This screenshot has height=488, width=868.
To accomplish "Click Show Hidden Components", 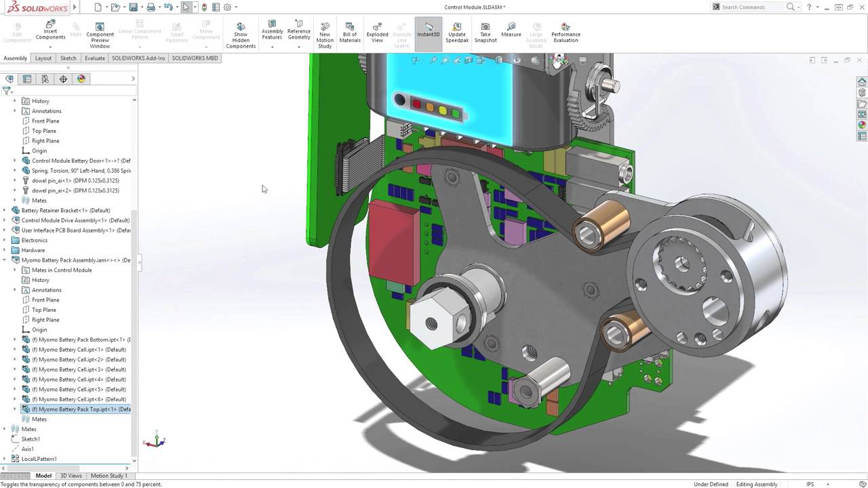I will (x=241, y=35).
